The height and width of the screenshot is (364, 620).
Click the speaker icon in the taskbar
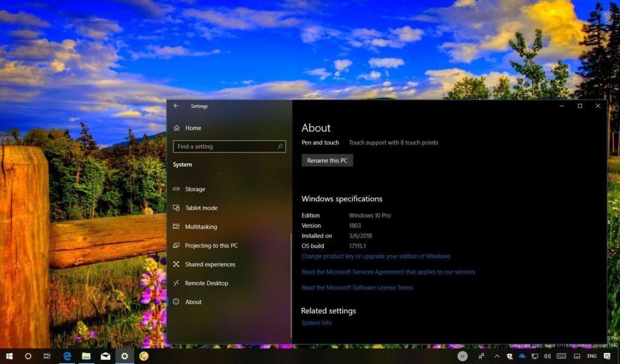[x=547, y=356]
